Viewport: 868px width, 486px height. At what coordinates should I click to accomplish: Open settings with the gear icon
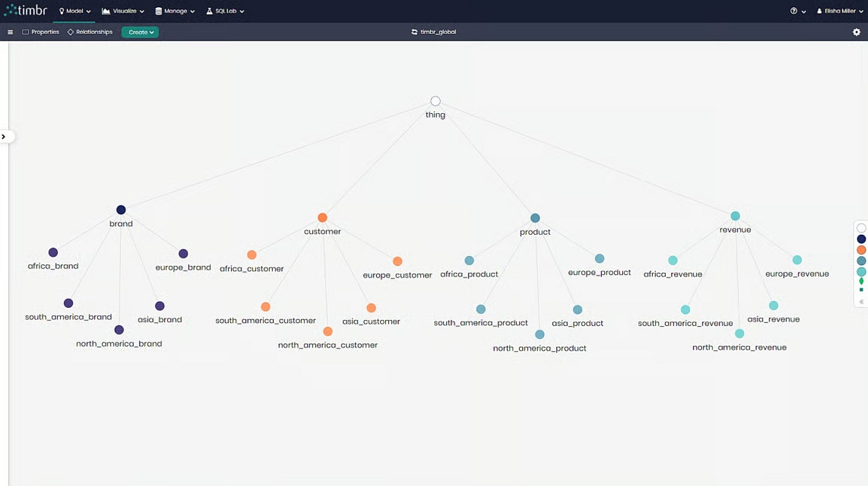(x=856, y=32)
